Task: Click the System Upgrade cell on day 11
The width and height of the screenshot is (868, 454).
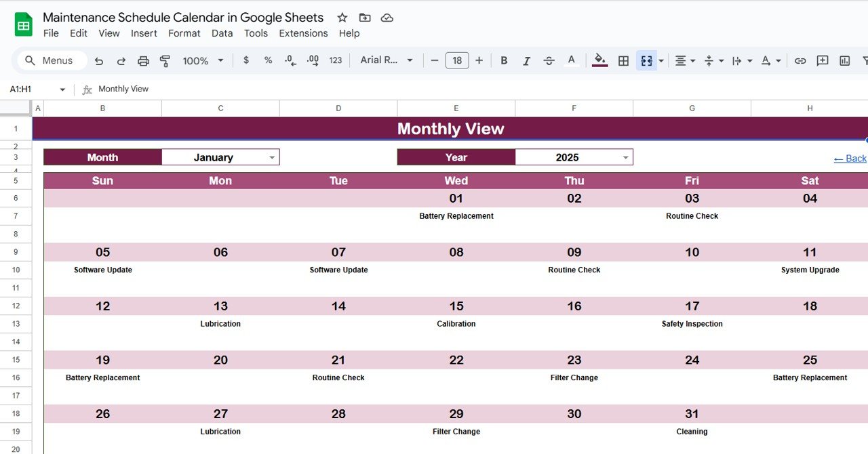Action: [810, 270]
